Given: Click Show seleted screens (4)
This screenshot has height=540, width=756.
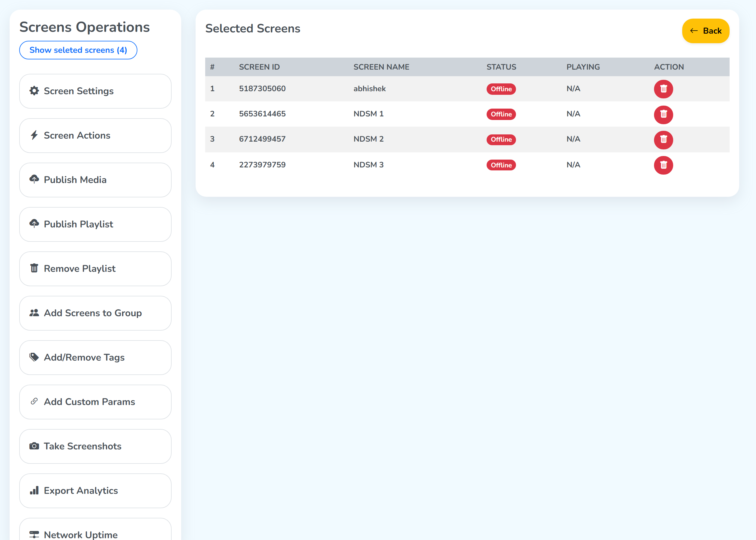Looking at the screenshot, I should click(78, 50).
